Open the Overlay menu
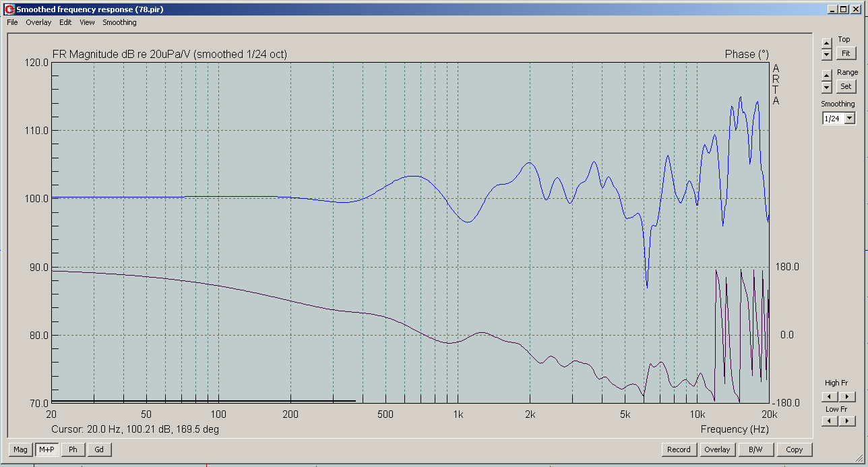 coord(38,22)
